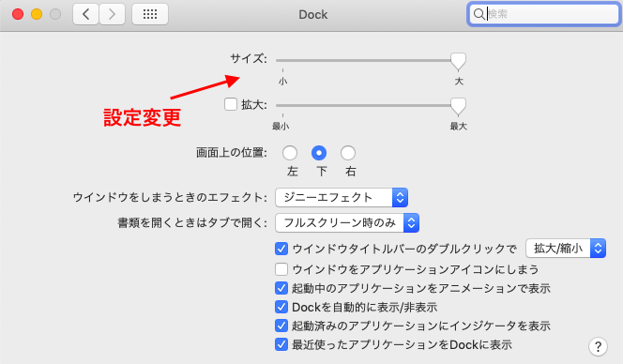
Task: Open help with the question mark button
Action: (x=598, y=346)
